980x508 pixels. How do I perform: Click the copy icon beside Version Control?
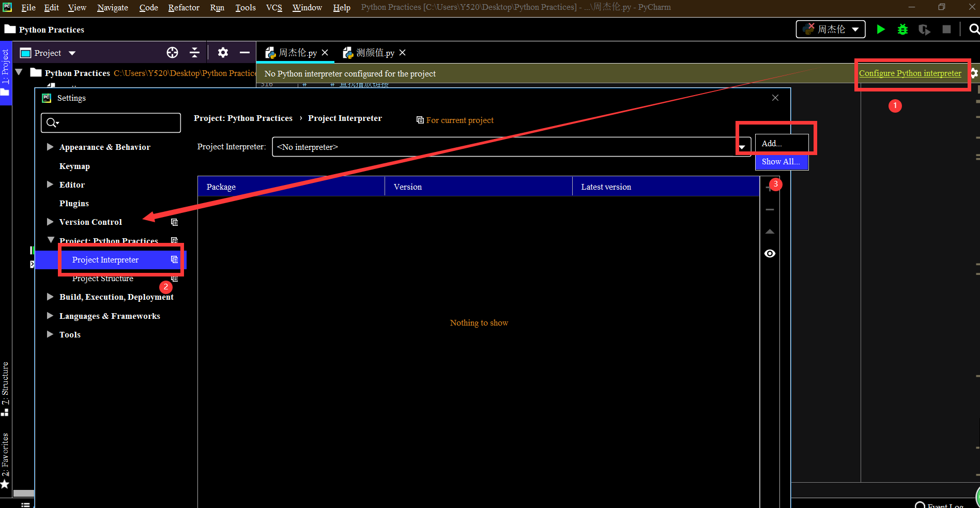(175, 222)
